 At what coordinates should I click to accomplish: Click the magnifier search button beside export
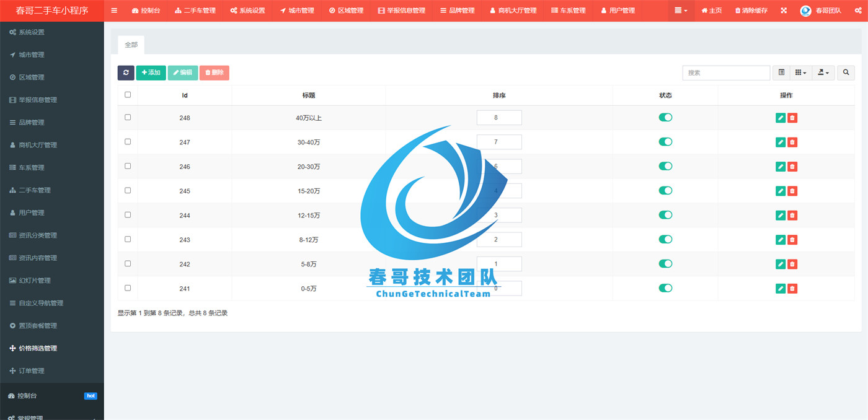point(846,72)
